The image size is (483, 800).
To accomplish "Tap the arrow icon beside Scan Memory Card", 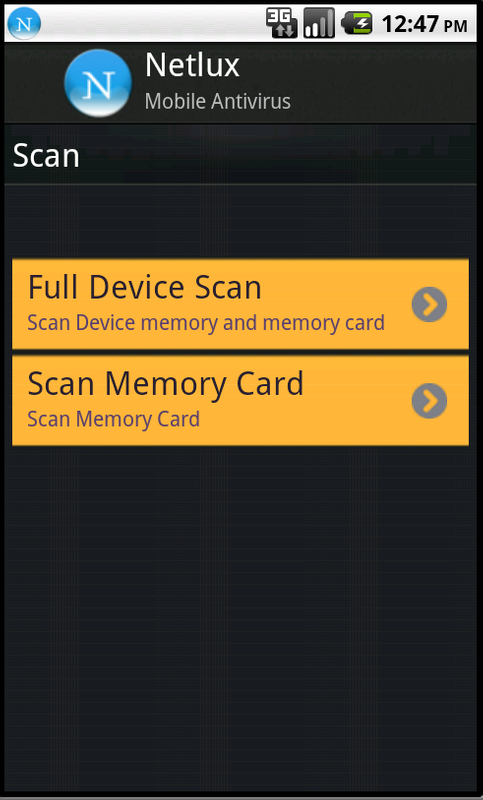I will 429,401.
